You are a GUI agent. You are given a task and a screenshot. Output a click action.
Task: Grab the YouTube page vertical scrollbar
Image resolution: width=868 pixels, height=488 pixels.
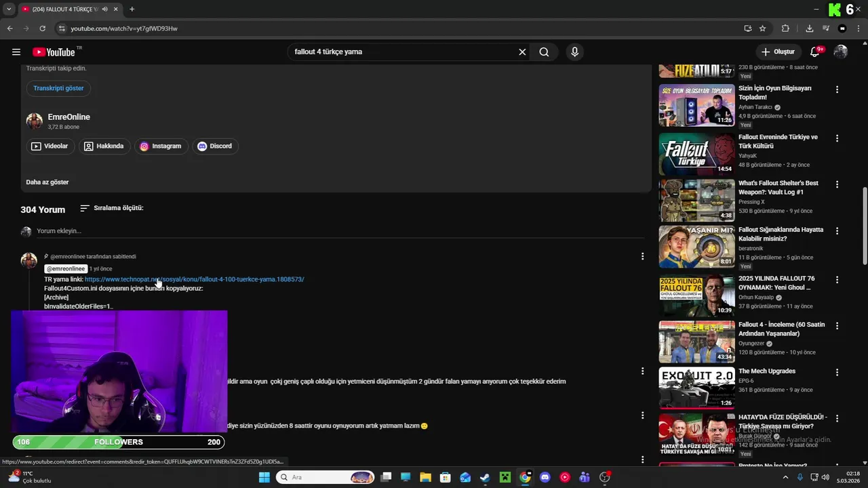864,227
